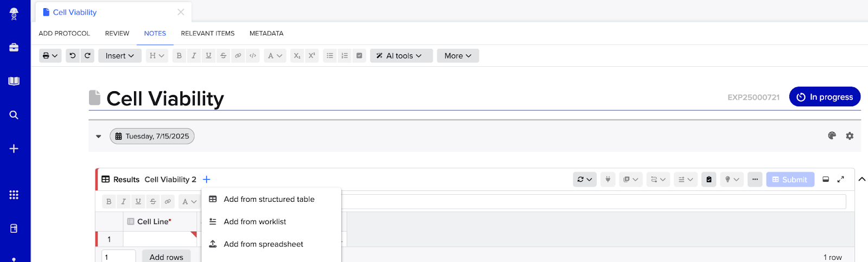Click the plus icon beside Cell Viability 2

207,180
